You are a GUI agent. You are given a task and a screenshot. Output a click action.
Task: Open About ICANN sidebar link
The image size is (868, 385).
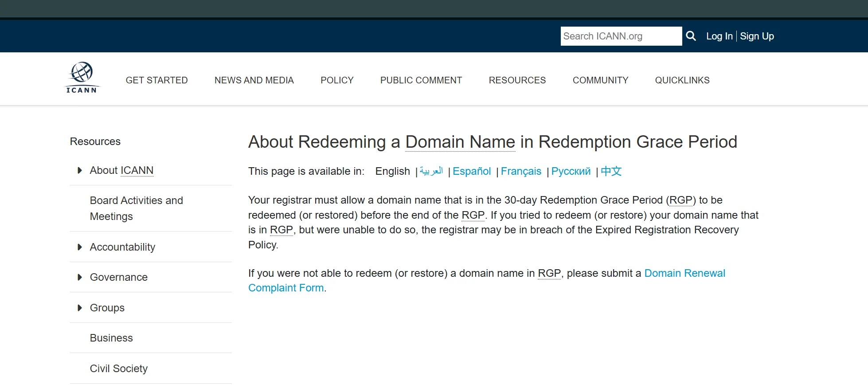coord(121,170)
